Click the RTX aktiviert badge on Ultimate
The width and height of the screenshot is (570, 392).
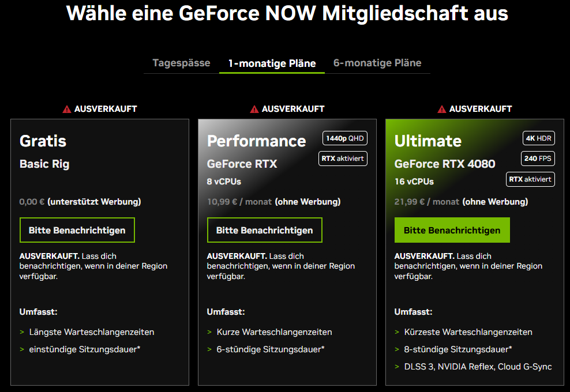[530, 179]
